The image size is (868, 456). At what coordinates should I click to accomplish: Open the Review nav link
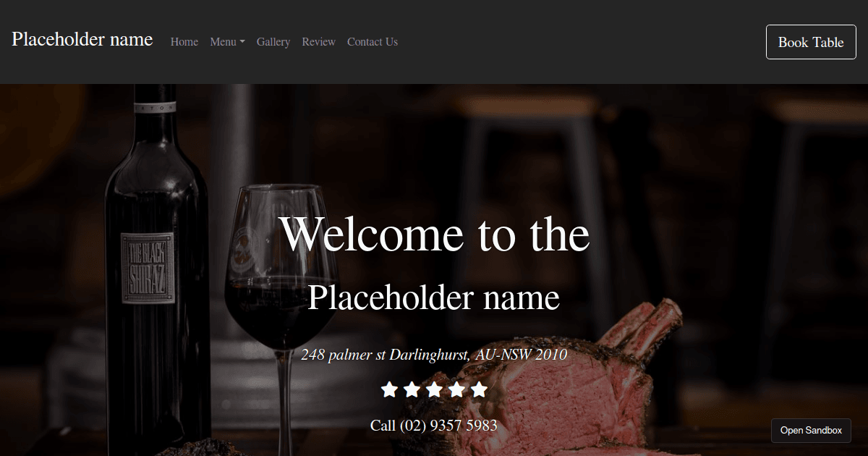pyautogui.click(x=319, y=42)
